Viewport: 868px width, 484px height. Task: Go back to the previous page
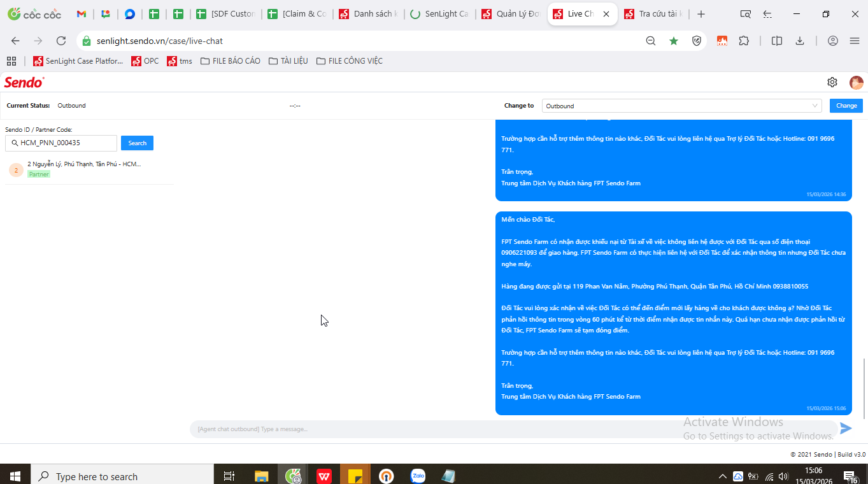coord(15,41)
